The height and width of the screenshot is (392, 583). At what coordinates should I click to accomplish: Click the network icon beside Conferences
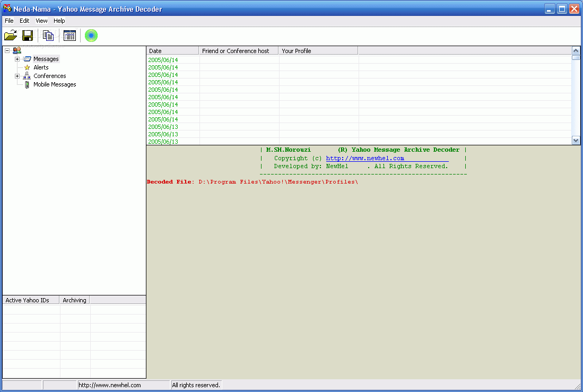[x=27, y=76]
